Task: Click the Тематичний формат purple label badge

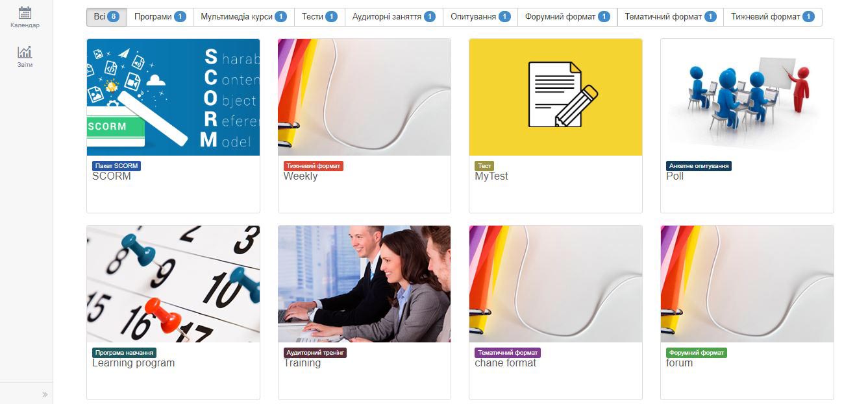Action: [508, 353]
